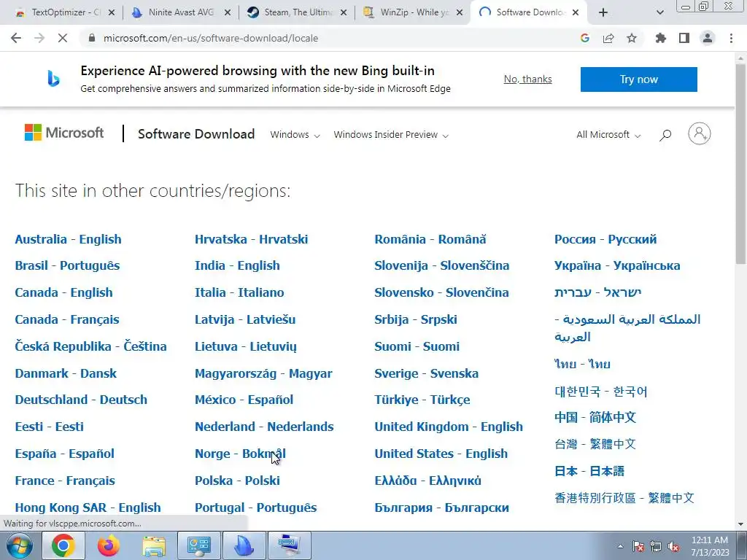
Task: Choose México - Español
Action: coord(244,400)
